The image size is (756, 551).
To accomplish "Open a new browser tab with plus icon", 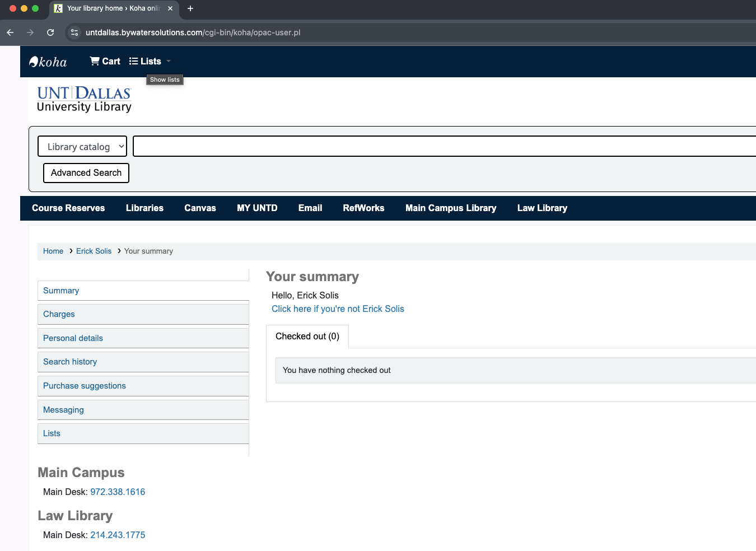I will coord(189,8).
